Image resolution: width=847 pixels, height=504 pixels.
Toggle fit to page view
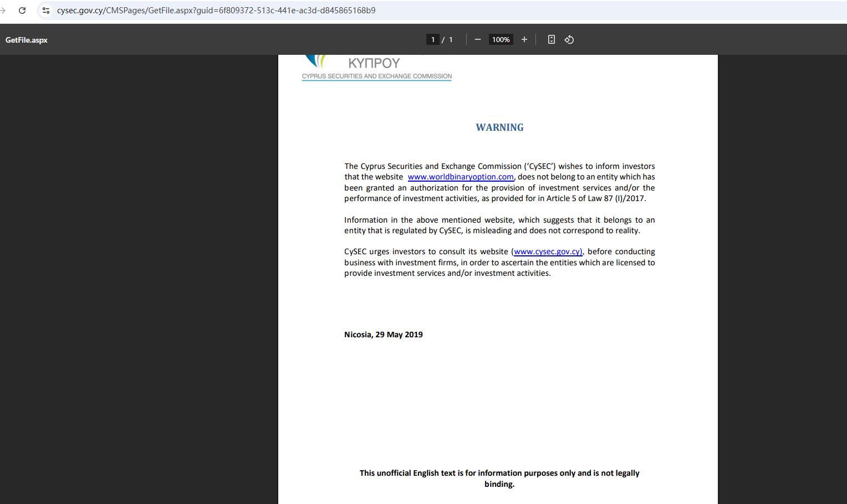point(551,39)
